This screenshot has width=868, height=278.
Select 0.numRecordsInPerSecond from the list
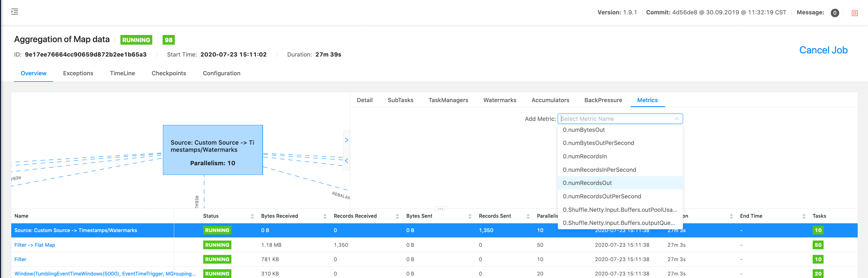click(x=599, y=170)
